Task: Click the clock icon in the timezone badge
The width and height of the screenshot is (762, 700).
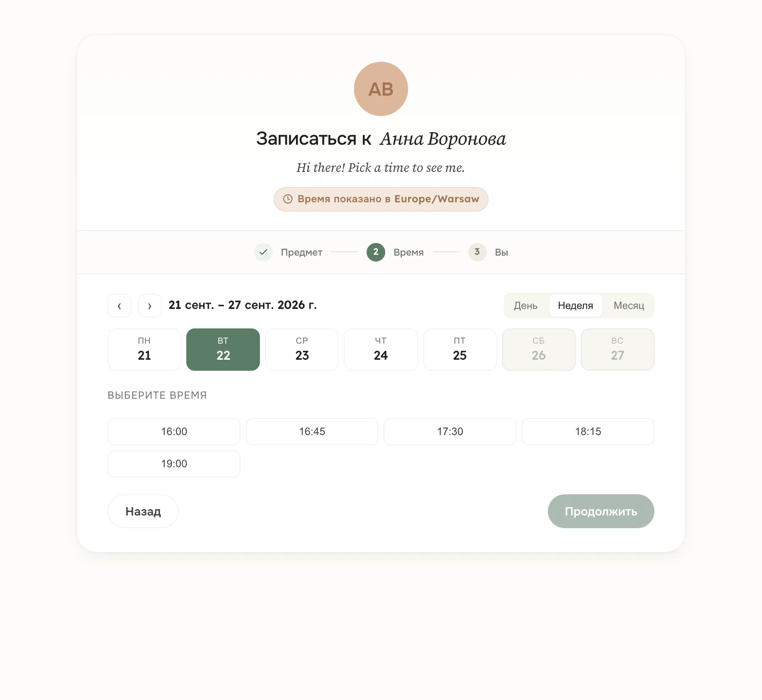Action: tap(288, 199)
